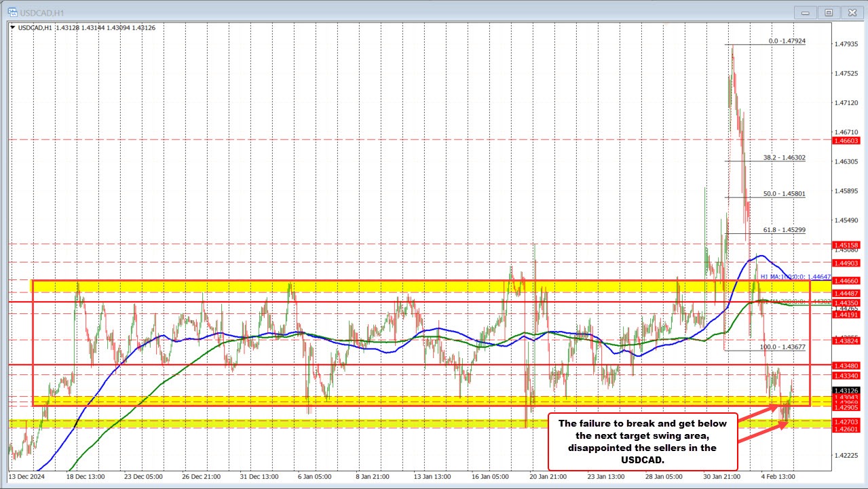The image size is (868, 489).
Task: Click the price axis value 1.46305
Action: pyautogui.click(x=846, y=161)
